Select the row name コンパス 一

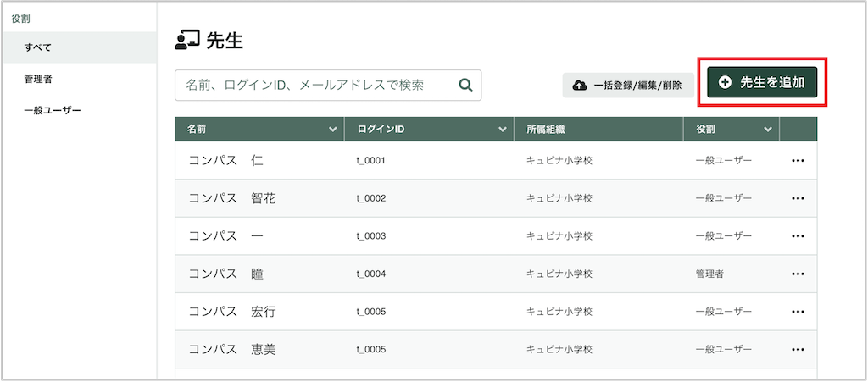click(225, 236)
